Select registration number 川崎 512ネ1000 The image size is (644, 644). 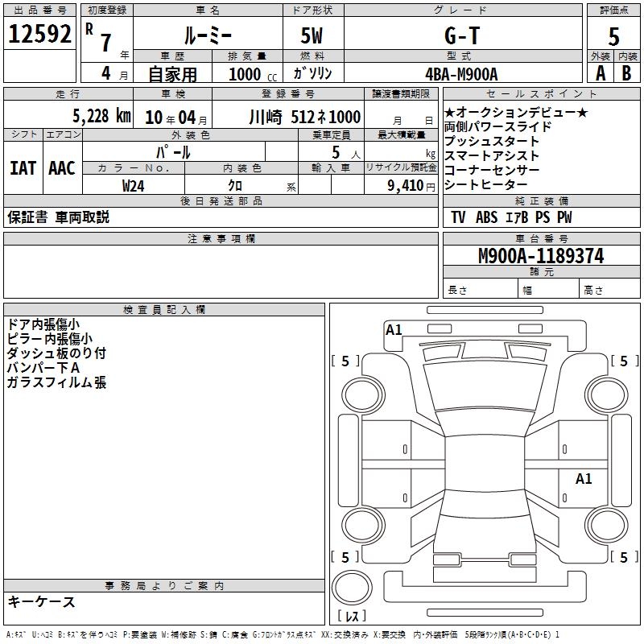[305, 117]
